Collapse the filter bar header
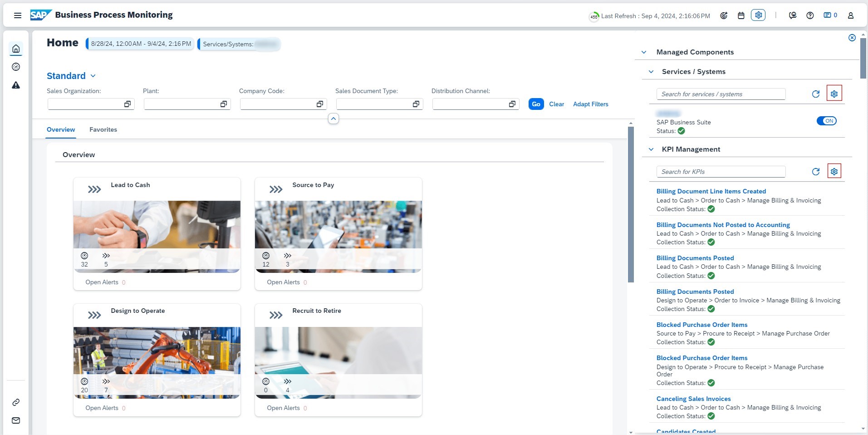868x435 pixels. click(333, 119)
